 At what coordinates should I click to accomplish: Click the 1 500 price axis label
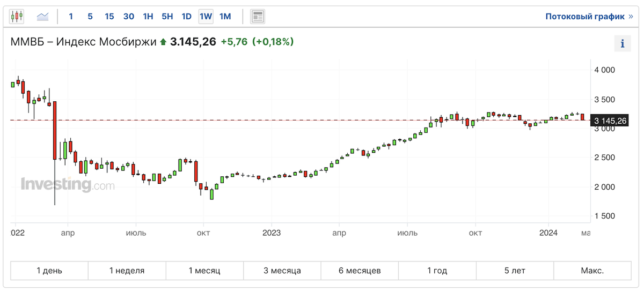605,216
